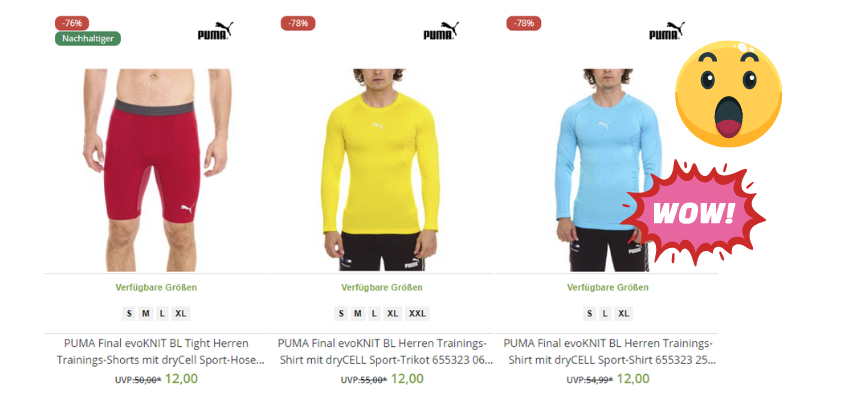
Task: Open the red PUMA tight shorts image
Action: (157, 170)
